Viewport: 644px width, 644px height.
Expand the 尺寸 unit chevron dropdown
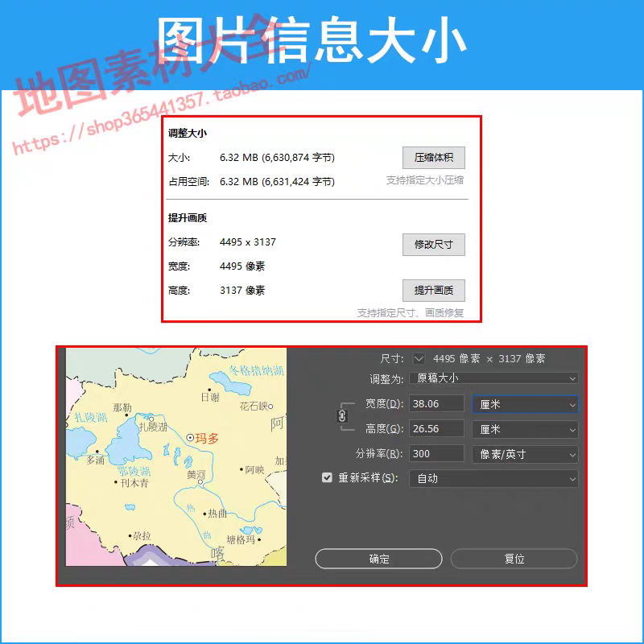click(x=419, y=358)
